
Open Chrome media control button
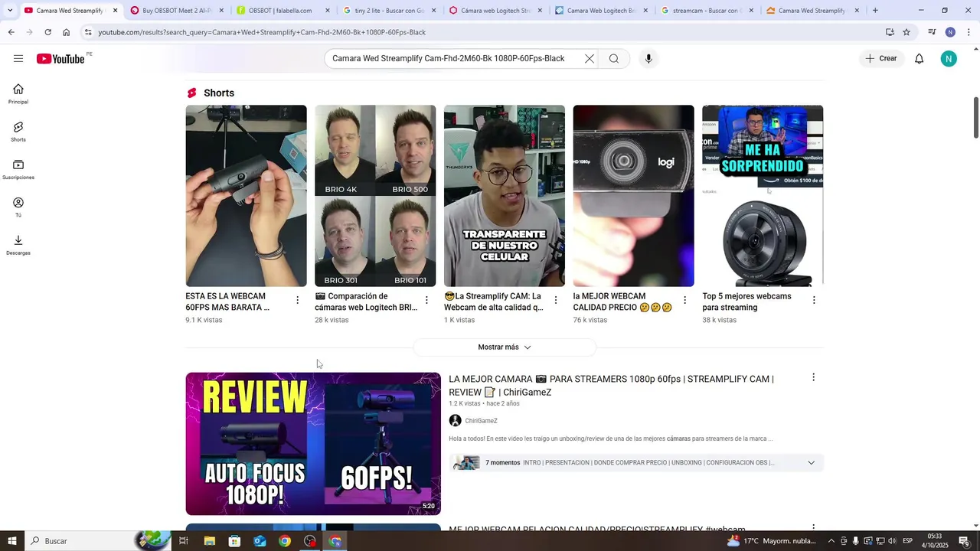tap(932, 32)
